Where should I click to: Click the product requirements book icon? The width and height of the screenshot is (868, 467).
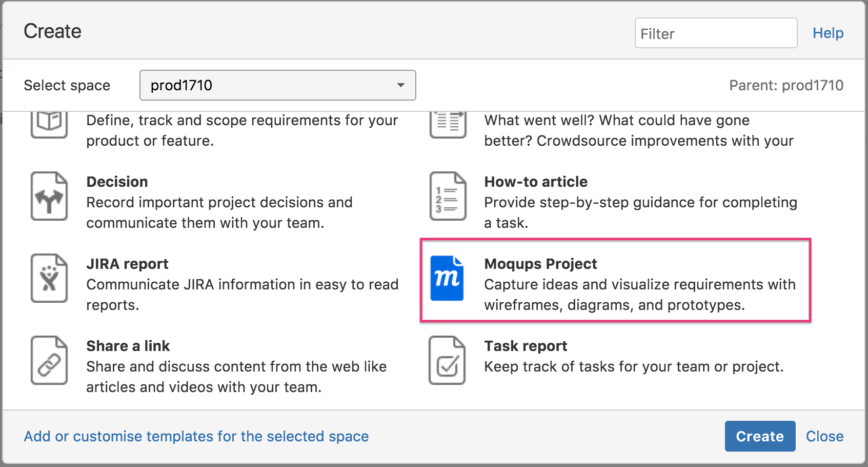tap(49, 125)
